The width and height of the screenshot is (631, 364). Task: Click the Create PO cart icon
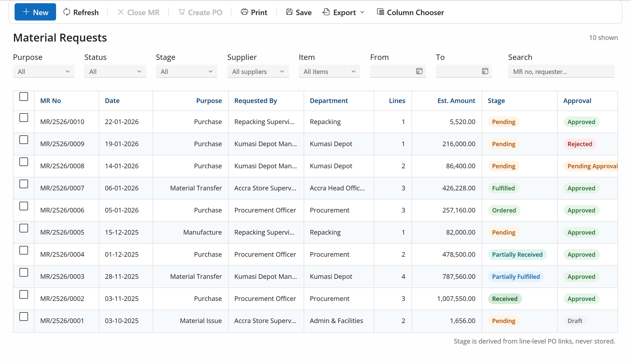point(182,12)
